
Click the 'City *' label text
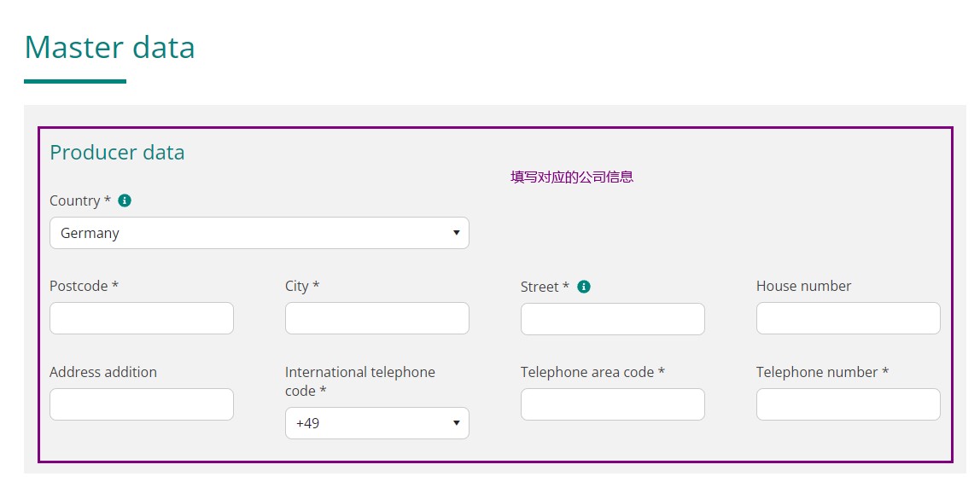pyautogui.click(x=302, y=286)
